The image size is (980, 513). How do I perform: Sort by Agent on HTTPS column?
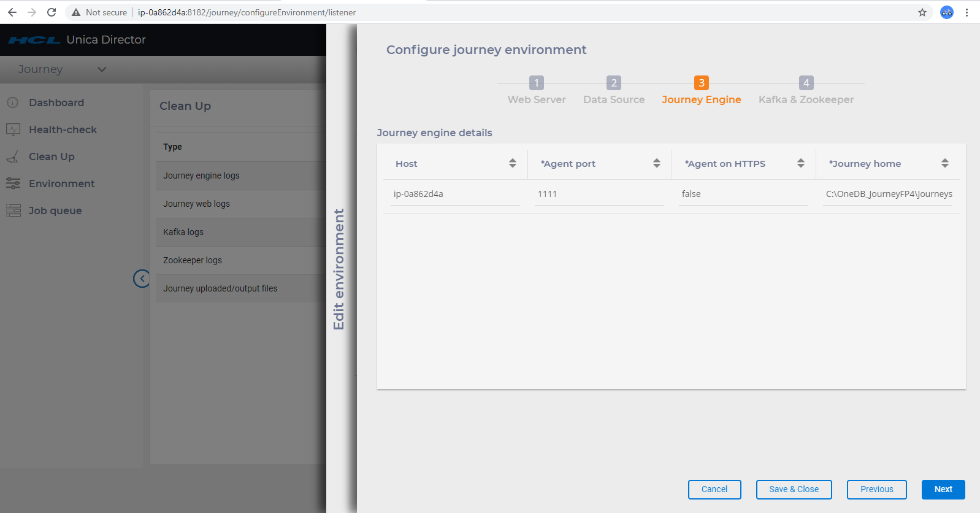point(801,163)
